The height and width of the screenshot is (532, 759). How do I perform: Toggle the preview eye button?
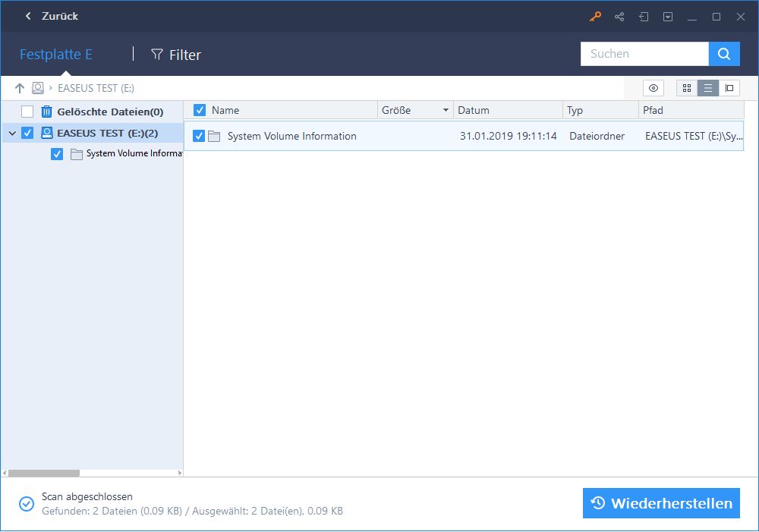pyautogui.click(x=653, y=88)
